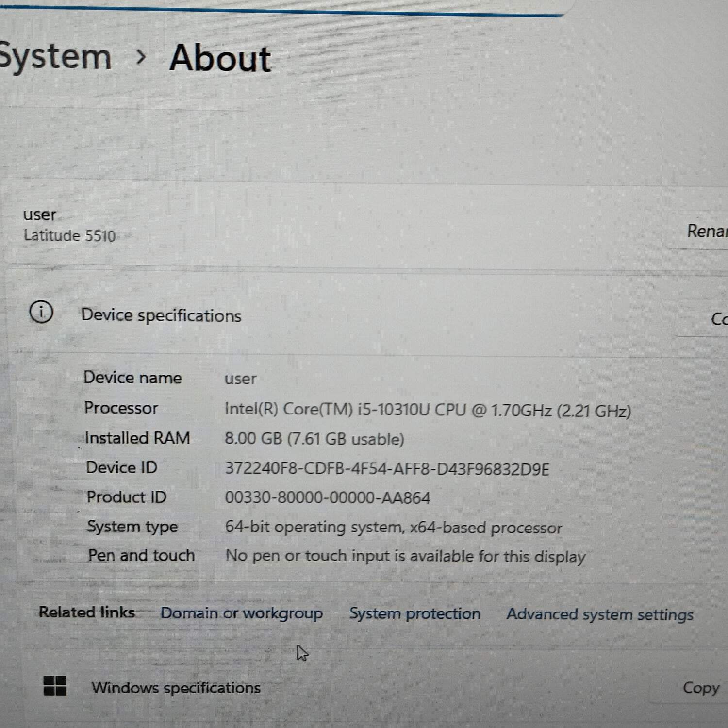Select the Device ID 372240F8-CDFB value
Viewport: 728px width, 728px height.
pos(387,469)
